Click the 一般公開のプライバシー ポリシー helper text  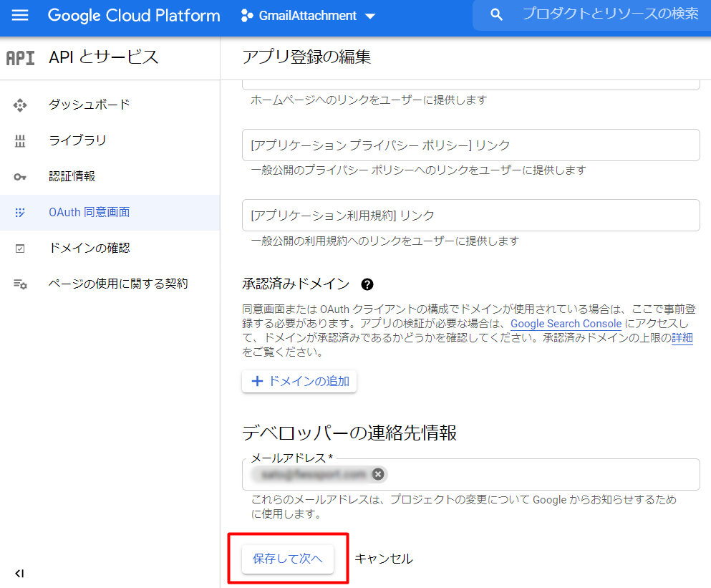point(419,170)
